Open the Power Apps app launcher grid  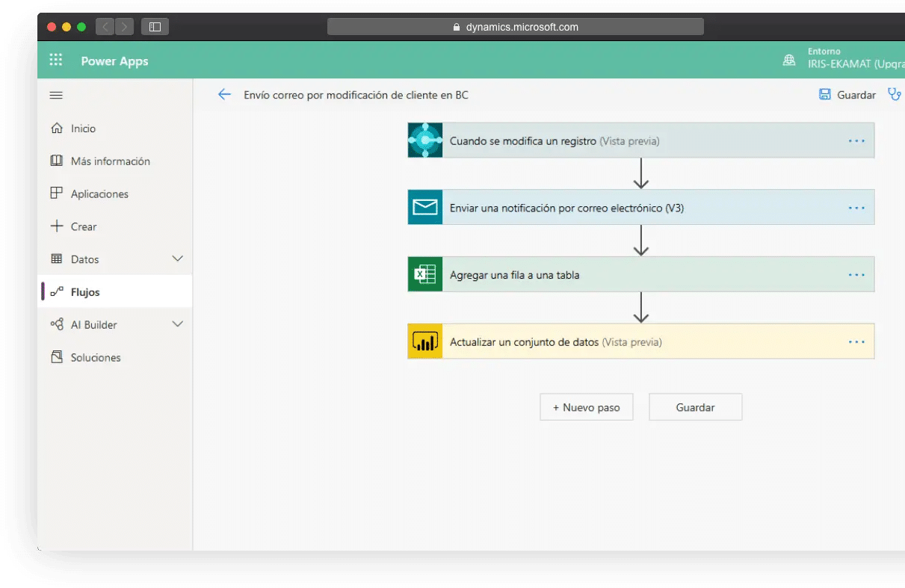[56, 61]
